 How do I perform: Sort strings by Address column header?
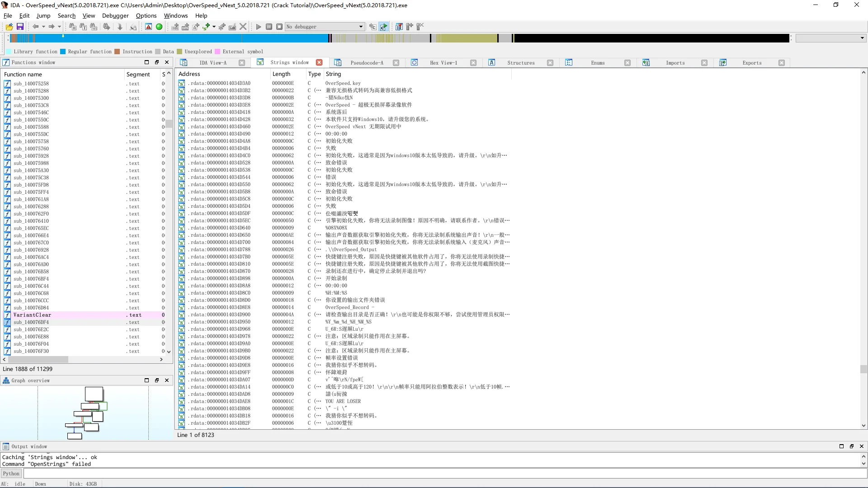223,74
